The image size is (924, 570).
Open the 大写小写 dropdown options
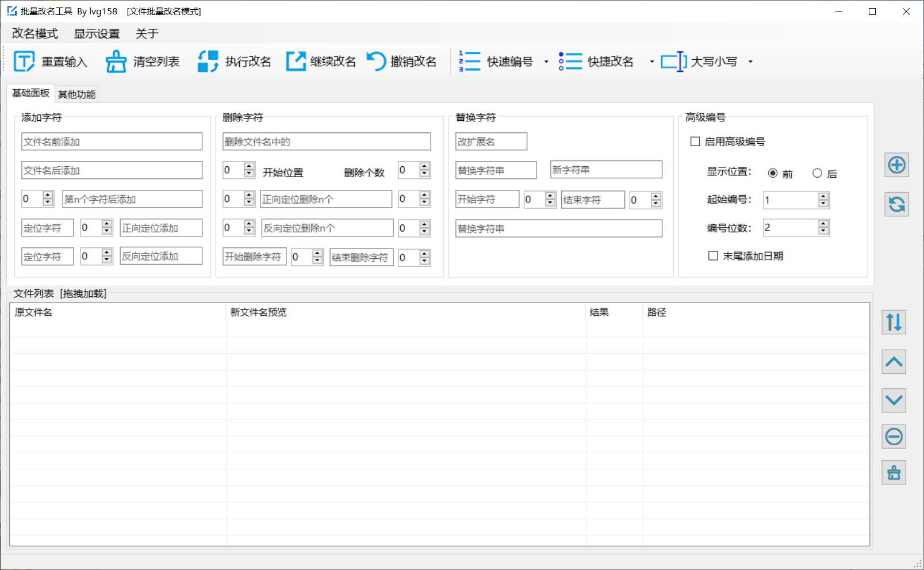point(750,62)
